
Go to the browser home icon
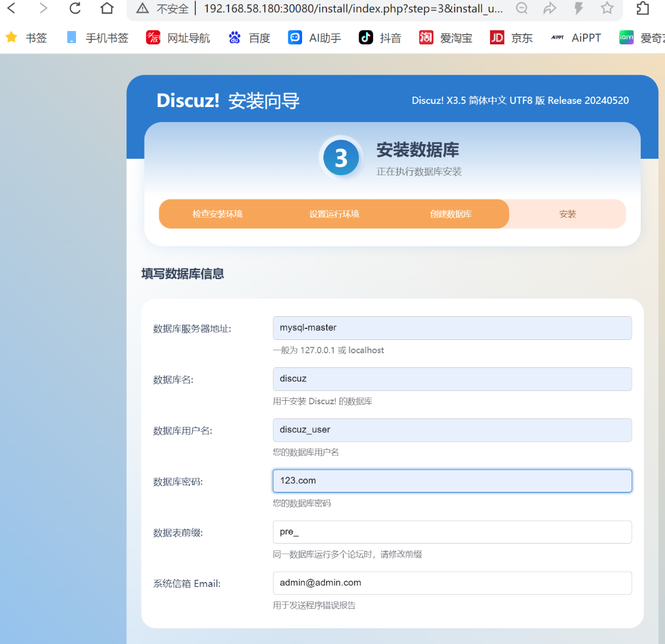point(107,8)
